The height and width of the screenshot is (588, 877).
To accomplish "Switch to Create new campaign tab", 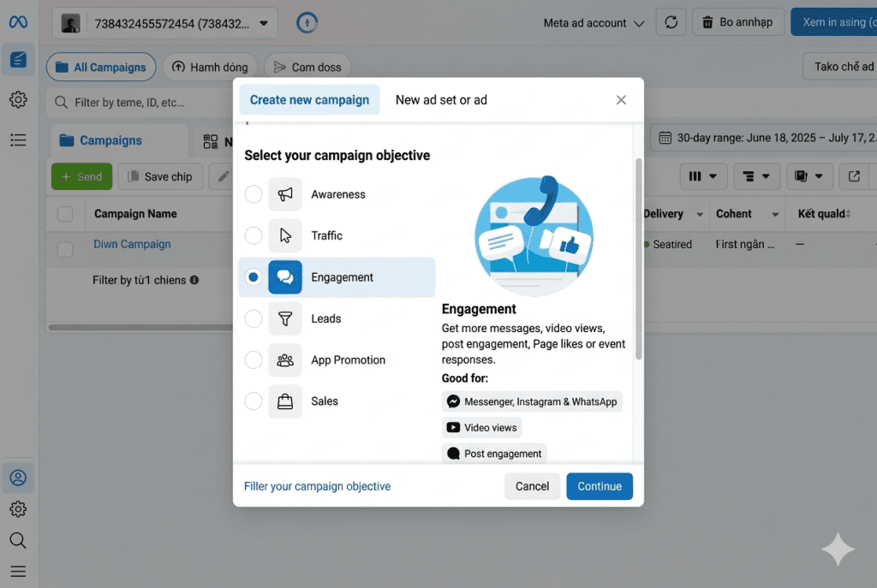I will pos(309,99).
